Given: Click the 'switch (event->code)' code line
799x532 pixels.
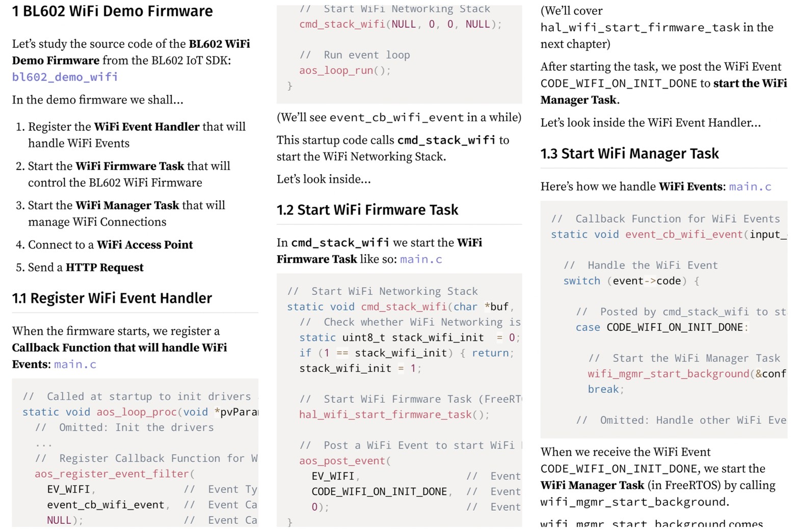Looking at the screenshot, I should [x=631, y=281].
